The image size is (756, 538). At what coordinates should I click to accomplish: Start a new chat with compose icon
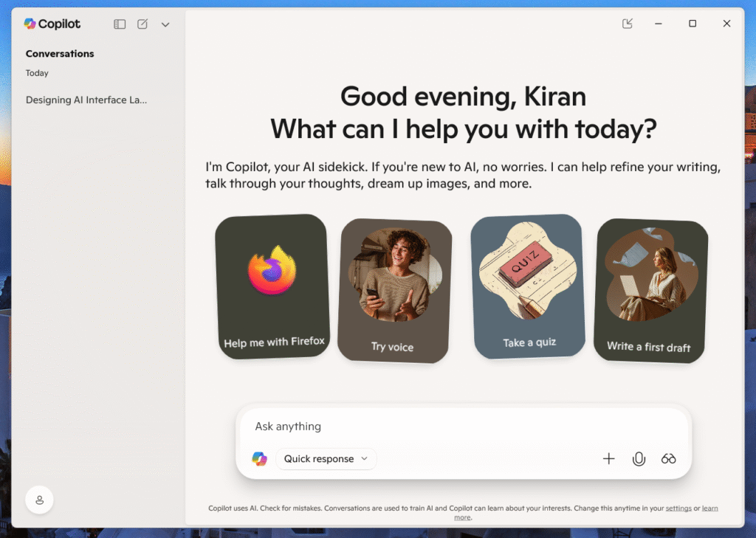click(142, 24)
